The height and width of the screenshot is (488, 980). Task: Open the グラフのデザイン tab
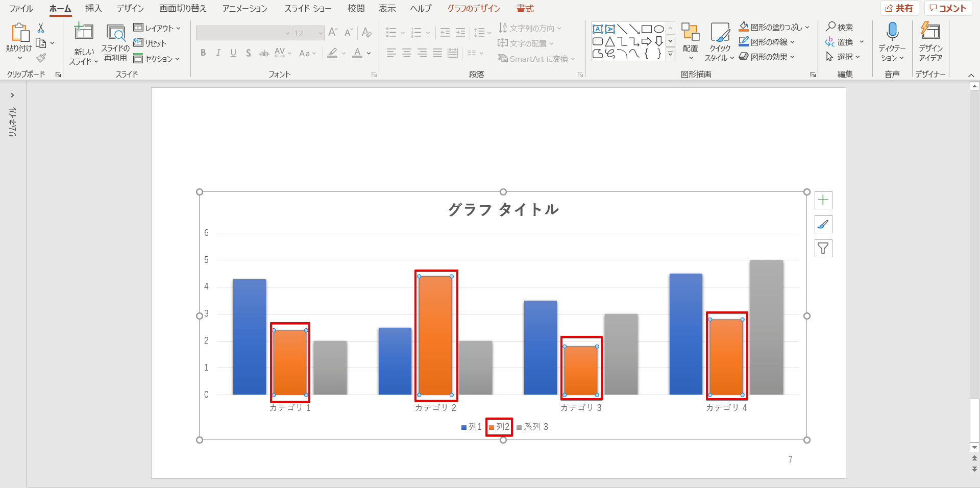(x=474, y=9)
